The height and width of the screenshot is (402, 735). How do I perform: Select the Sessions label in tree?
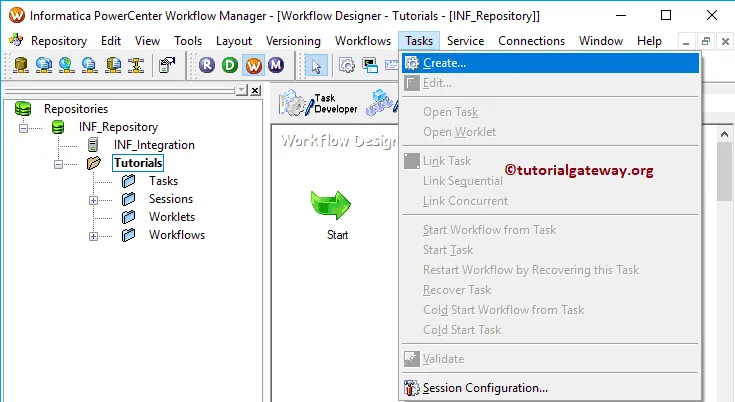tap(171, 199)
